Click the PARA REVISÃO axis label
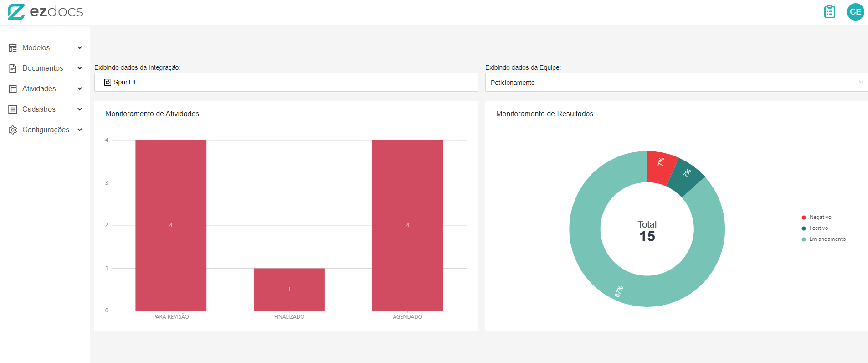The height and width of the screenshot is (363, 868). pyautogui.click(x=171, y=317)
